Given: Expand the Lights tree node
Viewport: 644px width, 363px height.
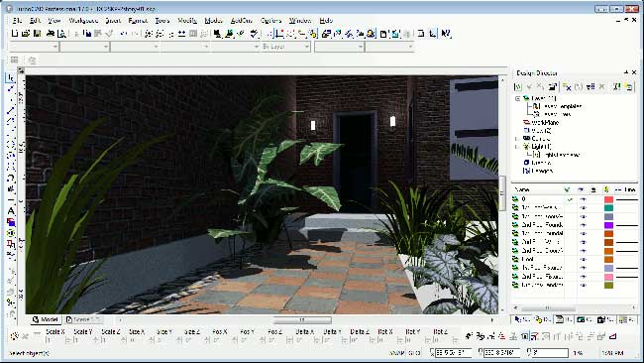Looking at the screenshot, I should [x=517, y=147].
